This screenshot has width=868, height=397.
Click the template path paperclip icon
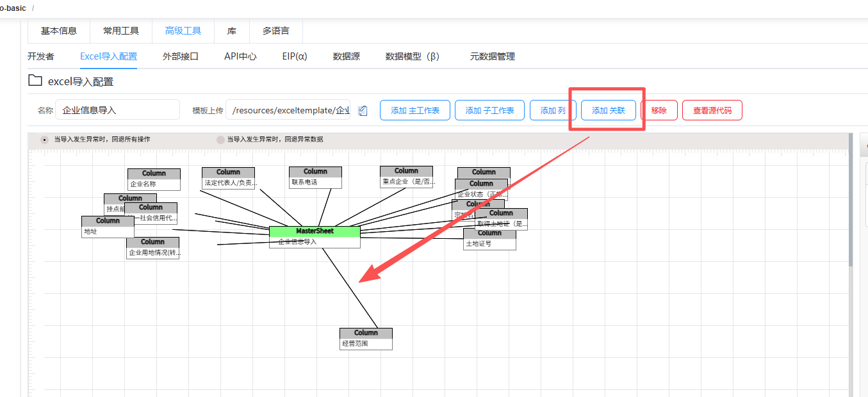tap(363, 111)
